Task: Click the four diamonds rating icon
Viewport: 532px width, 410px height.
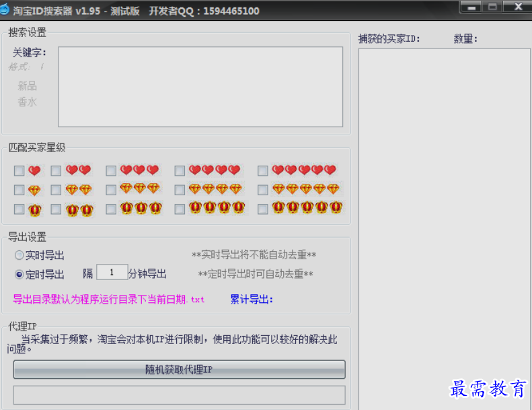Action: [x=215, y=189]
